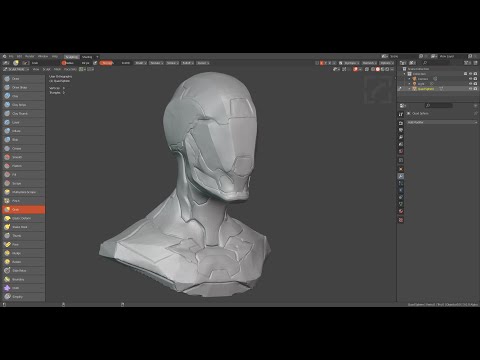Select the highlighted Grab brush
The image size is (480, 360).
[23, 209]
